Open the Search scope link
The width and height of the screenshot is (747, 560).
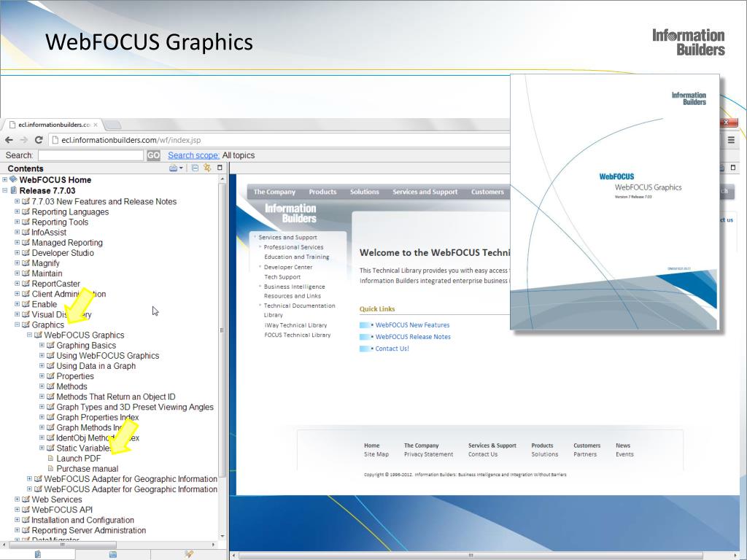click(193, 155)
